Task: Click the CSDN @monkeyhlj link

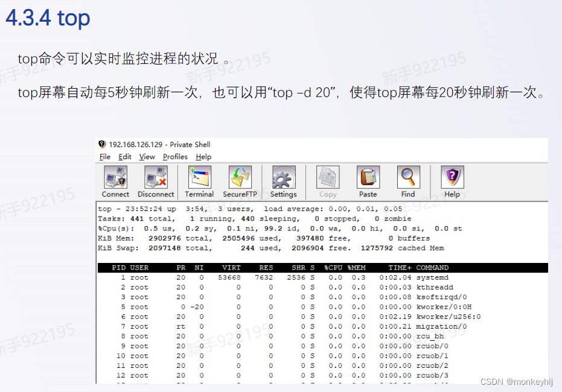Action: pos(517,381)
